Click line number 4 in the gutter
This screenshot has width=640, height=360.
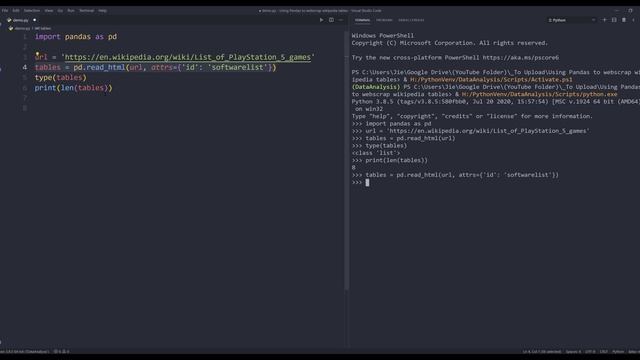[x=25, y=67]
